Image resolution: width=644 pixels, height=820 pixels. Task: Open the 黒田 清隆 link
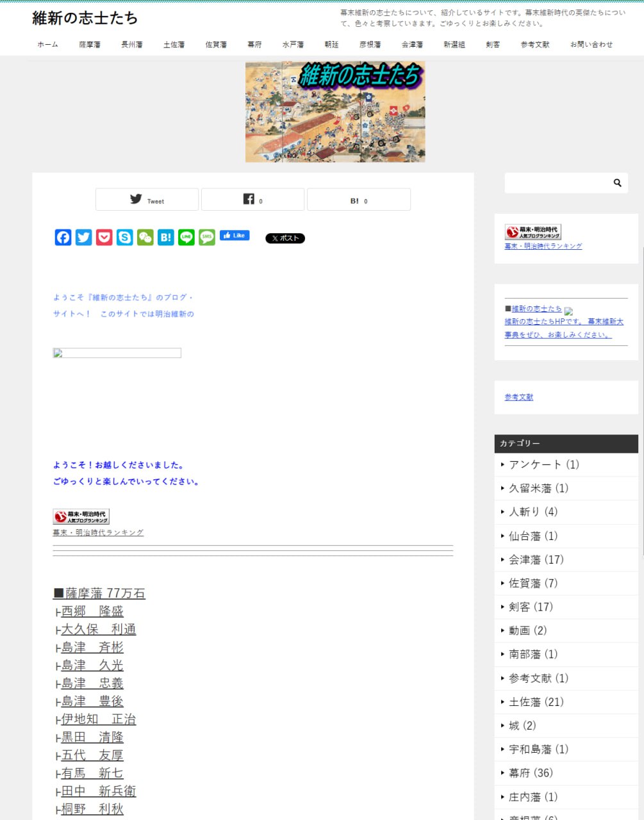click(92, 737)
